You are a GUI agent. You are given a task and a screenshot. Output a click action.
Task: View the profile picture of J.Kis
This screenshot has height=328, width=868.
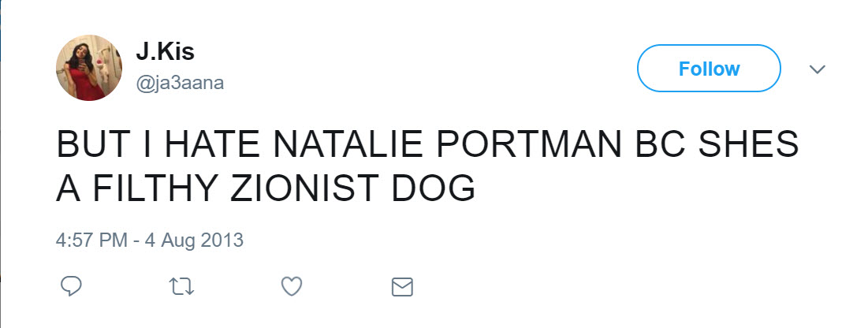(88, 68)
